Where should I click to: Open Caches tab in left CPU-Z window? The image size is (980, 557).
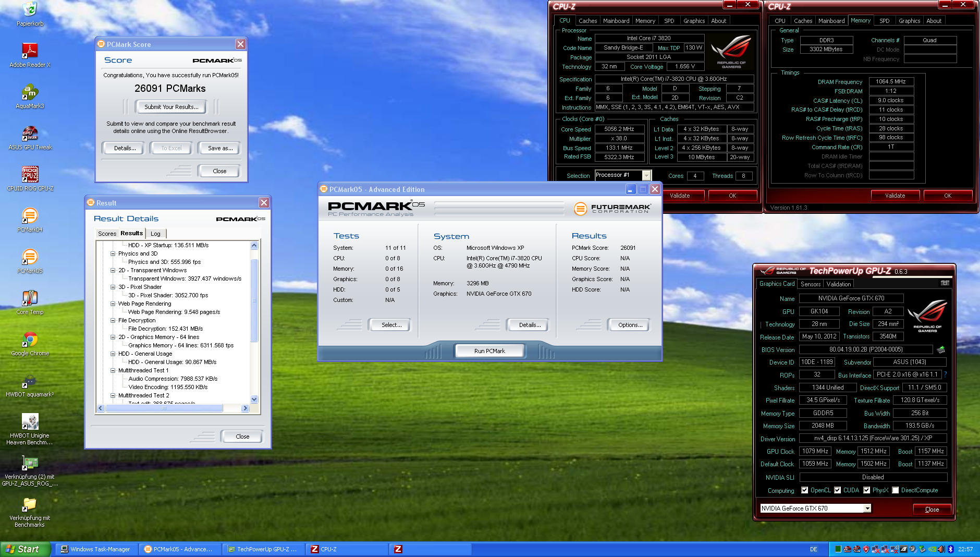pyautogui.click(x=587, y=21)
